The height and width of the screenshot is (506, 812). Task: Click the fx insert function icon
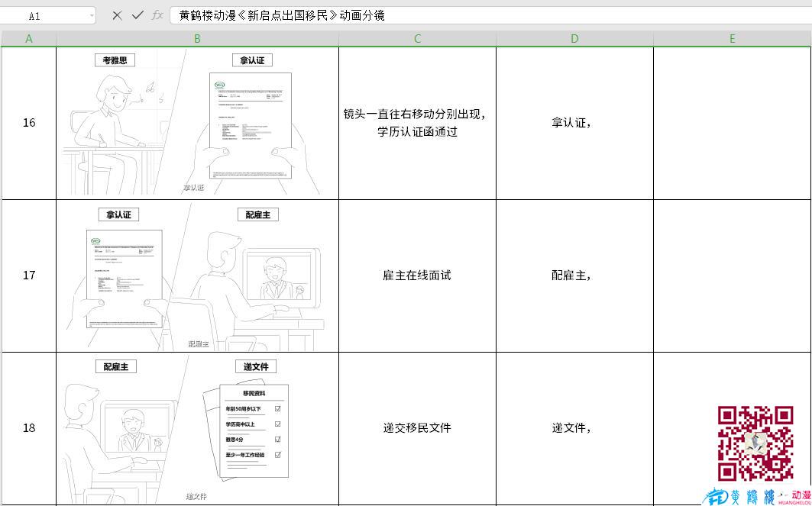[x=157, y=15]
